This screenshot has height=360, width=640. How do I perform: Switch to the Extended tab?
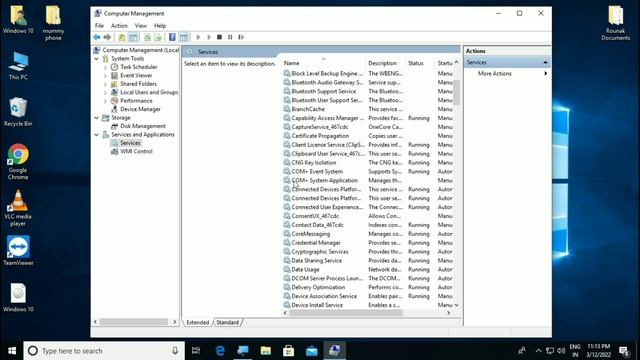(198, 322)
